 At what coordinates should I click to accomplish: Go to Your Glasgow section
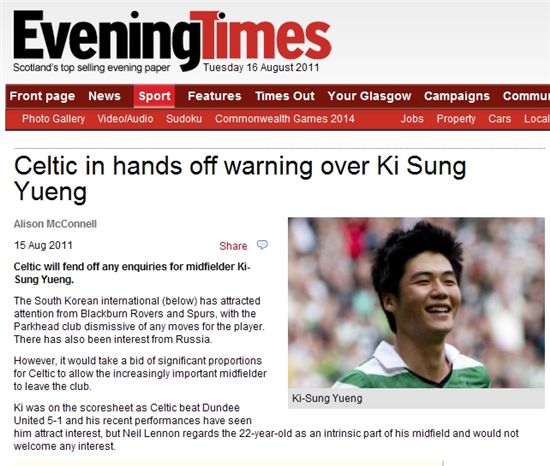tap(369, 96)
